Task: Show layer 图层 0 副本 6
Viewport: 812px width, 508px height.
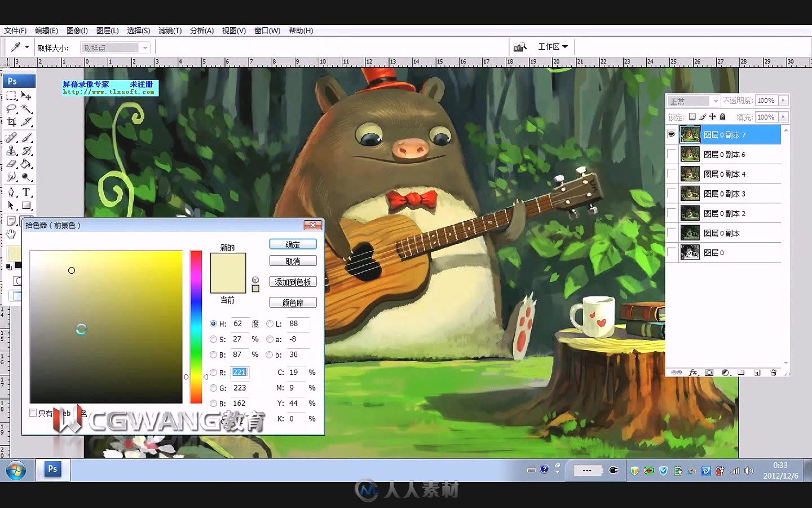Action: point(672,154)
